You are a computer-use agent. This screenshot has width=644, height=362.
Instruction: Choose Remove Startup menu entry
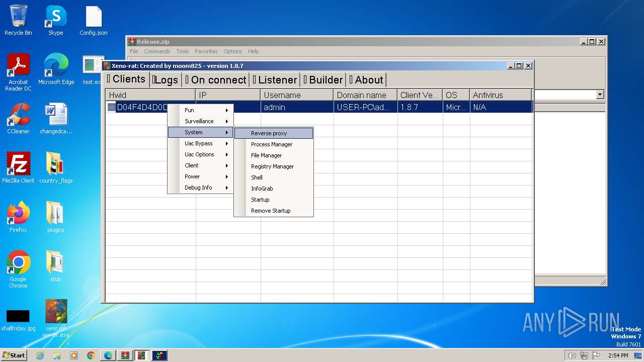pos(274,211)
